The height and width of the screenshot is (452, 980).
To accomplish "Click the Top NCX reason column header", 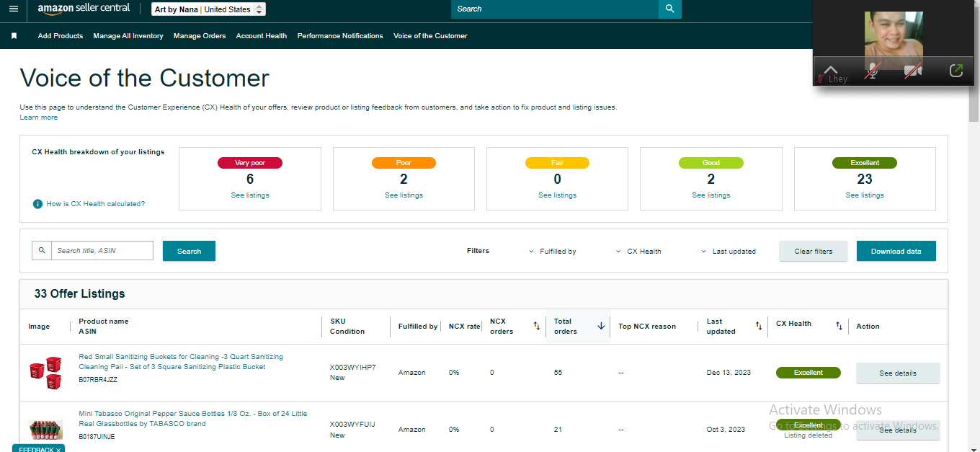I will pos(647,327).
